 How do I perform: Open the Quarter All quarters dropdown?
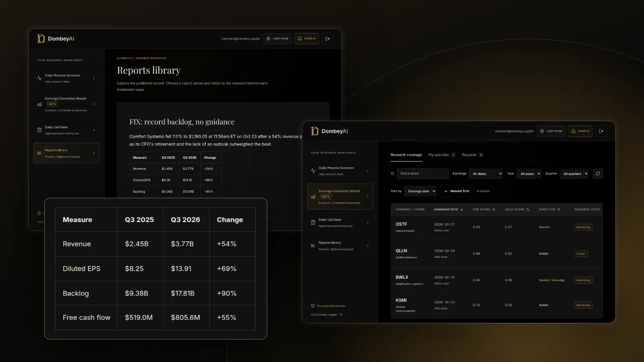[x=574, y=174]
